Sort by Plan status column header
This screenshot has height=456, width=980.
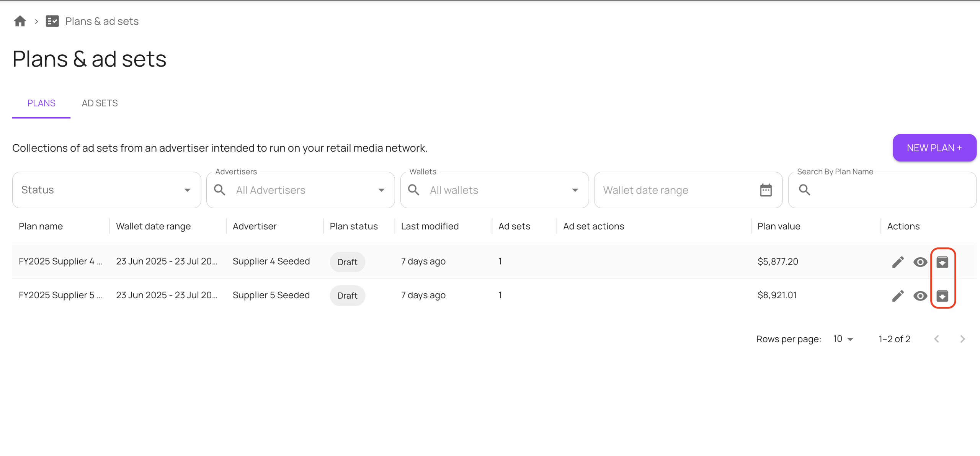[x=353, y=226]
